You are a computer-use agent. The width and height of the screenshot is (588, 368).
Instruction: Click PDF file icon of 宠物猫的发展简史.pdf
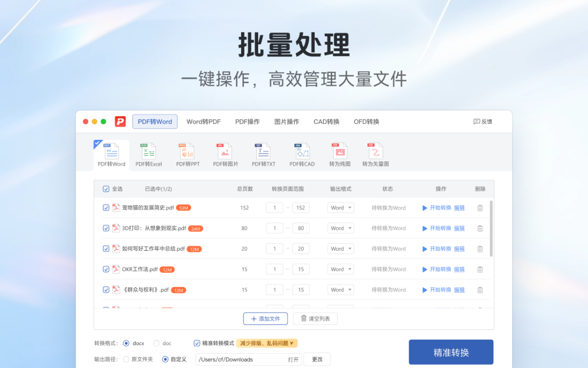tap(116, 208)
